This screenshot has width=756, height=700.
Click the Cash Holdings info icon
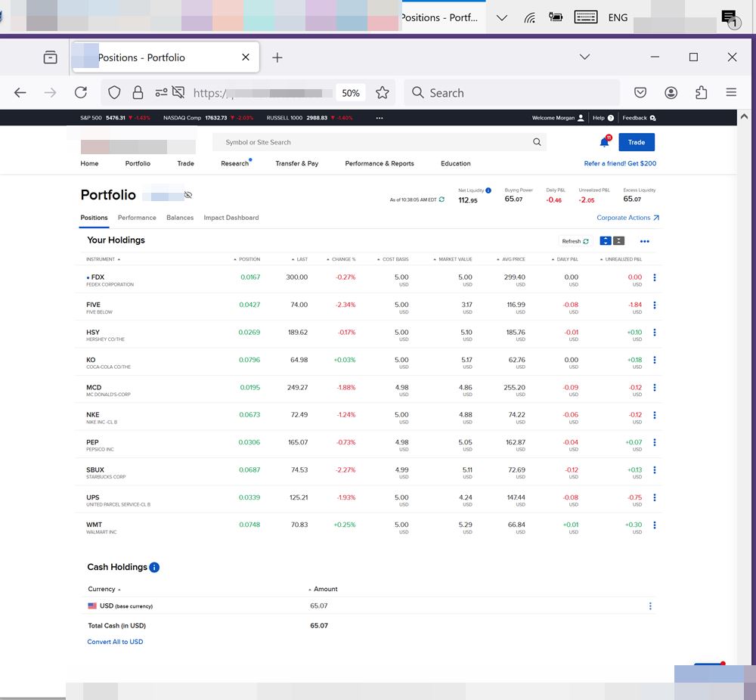point(154,568)
